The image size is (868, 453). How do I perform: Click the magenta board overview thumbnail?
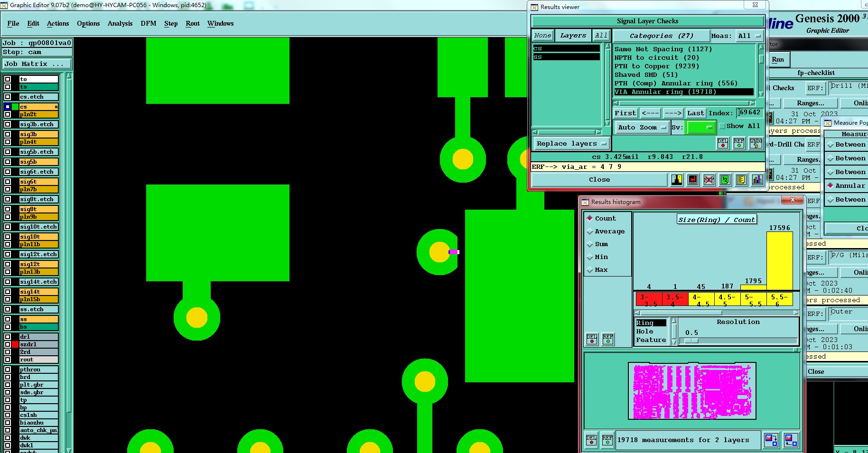(692, 391)
